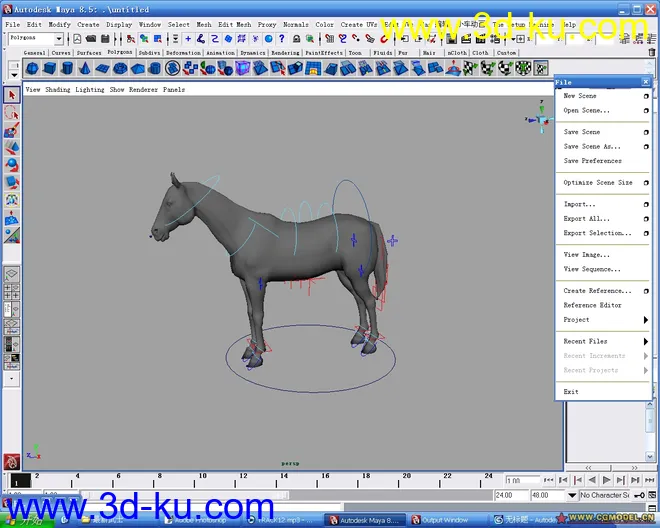This screenshot has width=660, height=528.
Task: Switch to the Animation shelf tab
Action: pyautogui.click(x=220, y=53)
